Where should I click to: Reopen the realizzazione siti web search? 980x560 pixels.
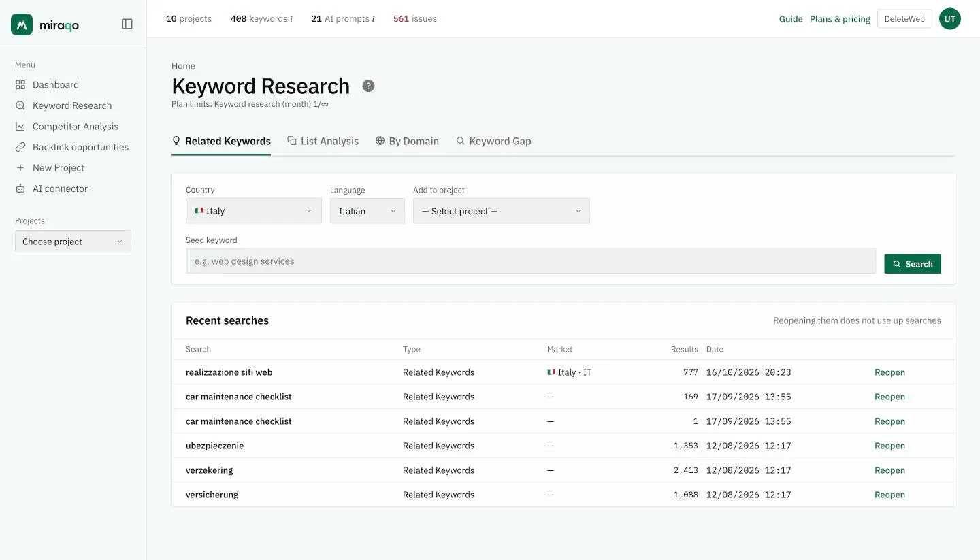click(889, 372)
